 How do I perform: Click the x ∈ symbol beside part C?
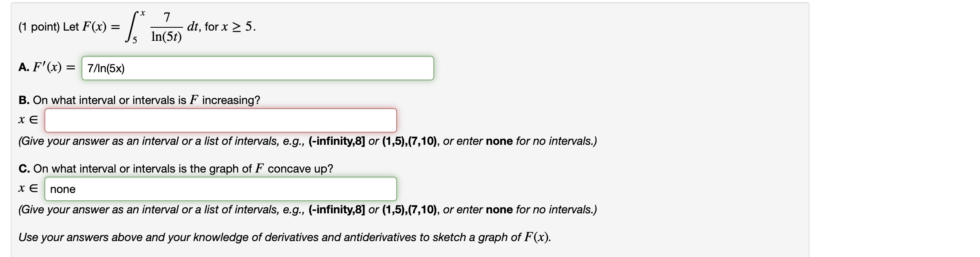click(28, 188)
